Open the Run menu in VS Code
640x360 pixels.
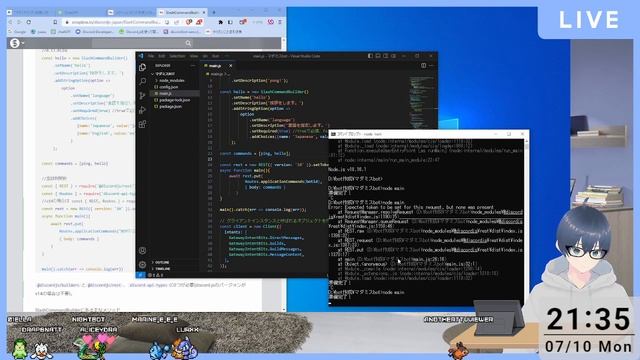(216, 56)
